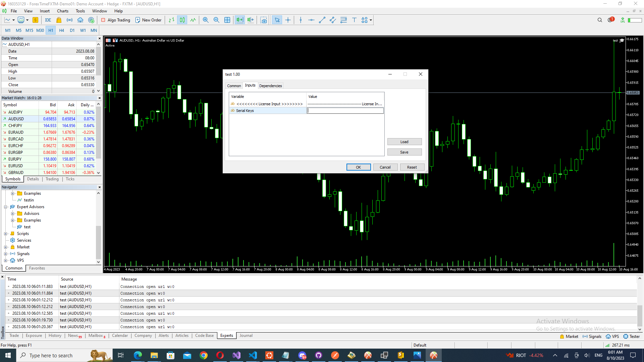Click the Load button
The width and height of the screenshot is (644, 362).
pos(404,142)
